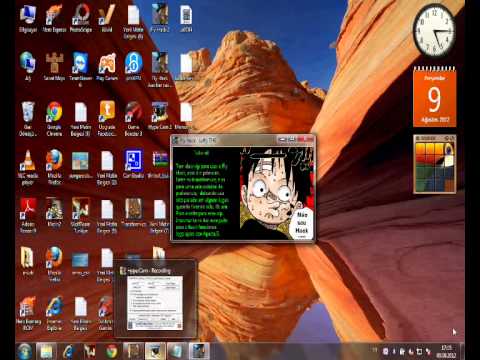Select Yeni Metin Belgesi (3) text file
The height and width of the screenshot is (360, 480).
pyautogui.click(x=81, y=118)
